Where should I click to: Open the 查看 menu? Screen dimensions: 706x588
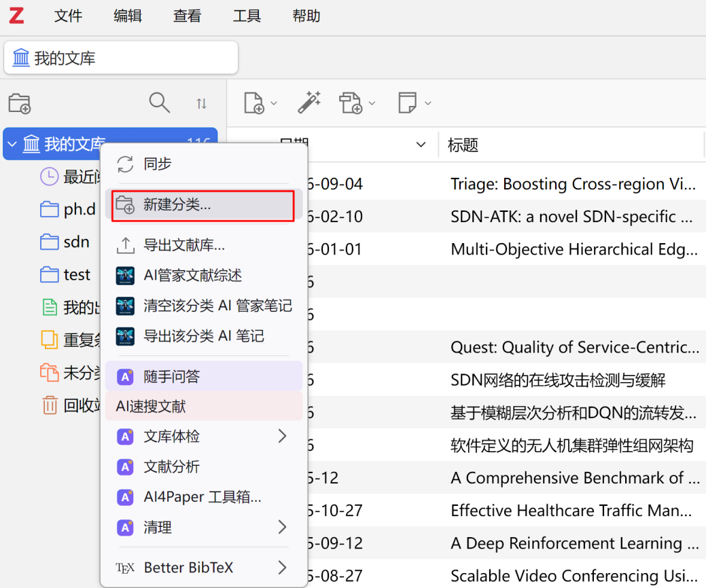coord(187,16)
